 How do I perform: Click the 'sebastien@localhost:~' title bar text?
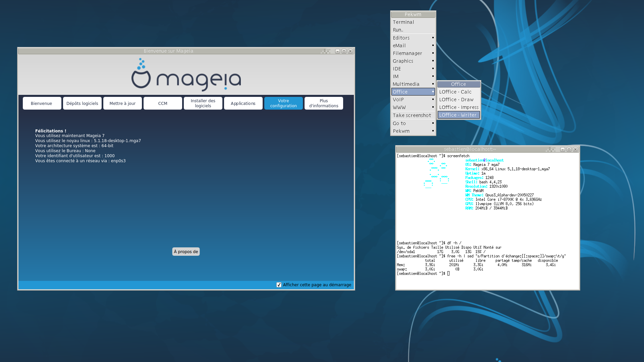point(470,149)
